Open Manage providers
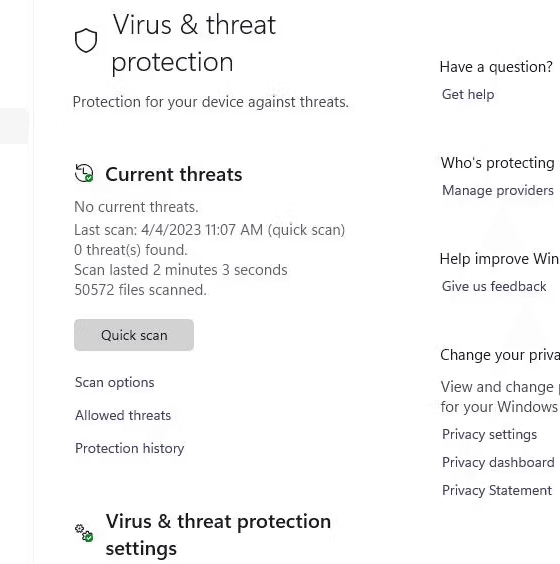The height and width of the screenshot is (564, 560). coord(498,190)
